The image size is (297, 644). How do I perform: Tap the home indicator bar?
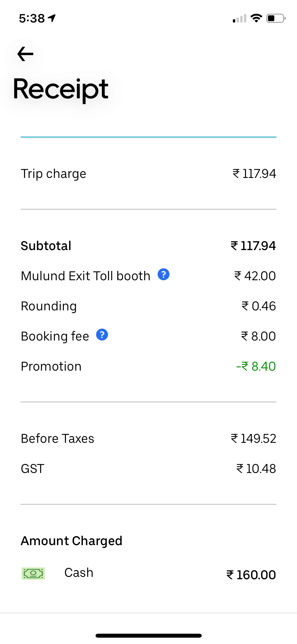148,636
